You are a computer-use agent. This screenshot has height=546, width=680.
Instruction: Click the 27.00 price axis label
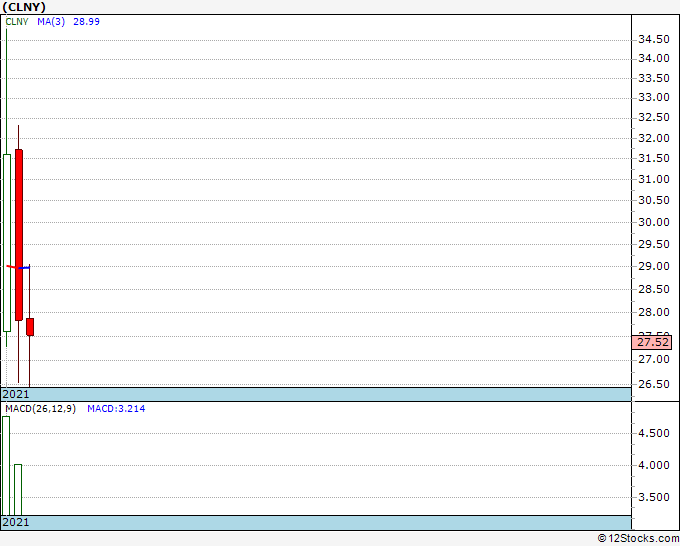[x=654, y=359]
